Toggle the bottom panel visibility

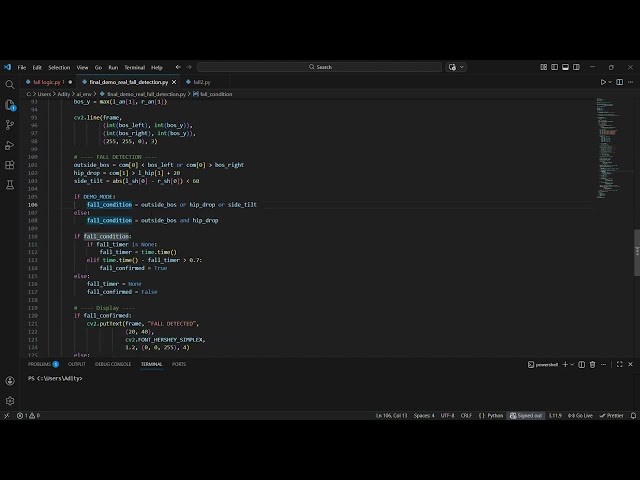pyautogui.click(x=565, y=67)
